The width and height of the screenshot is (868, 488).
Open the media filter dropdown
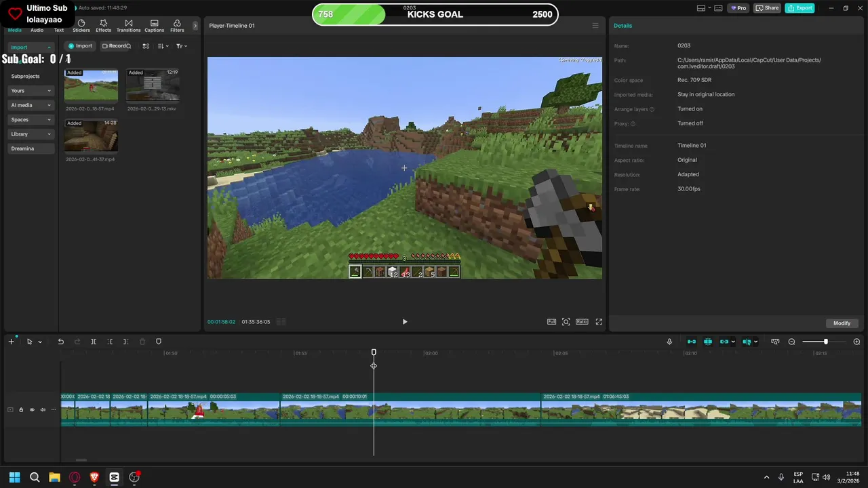(x=181, y=46)
